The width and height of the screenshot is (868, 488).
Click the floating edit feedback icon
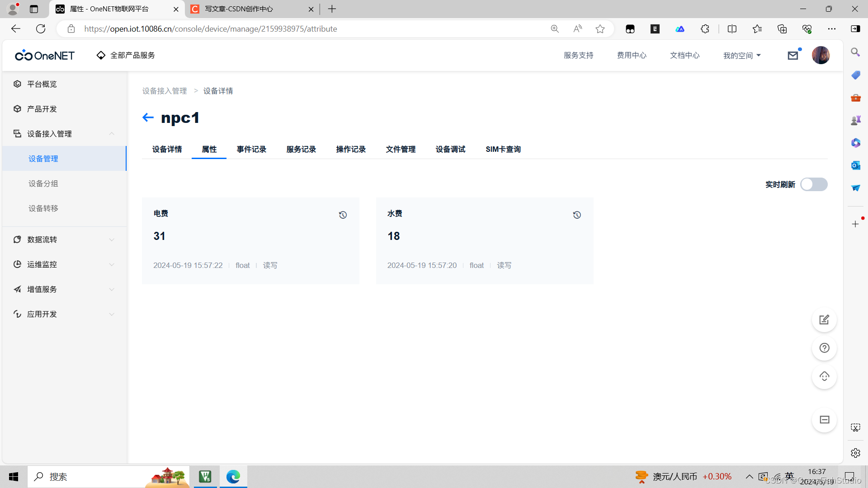(x=824, y=320)
